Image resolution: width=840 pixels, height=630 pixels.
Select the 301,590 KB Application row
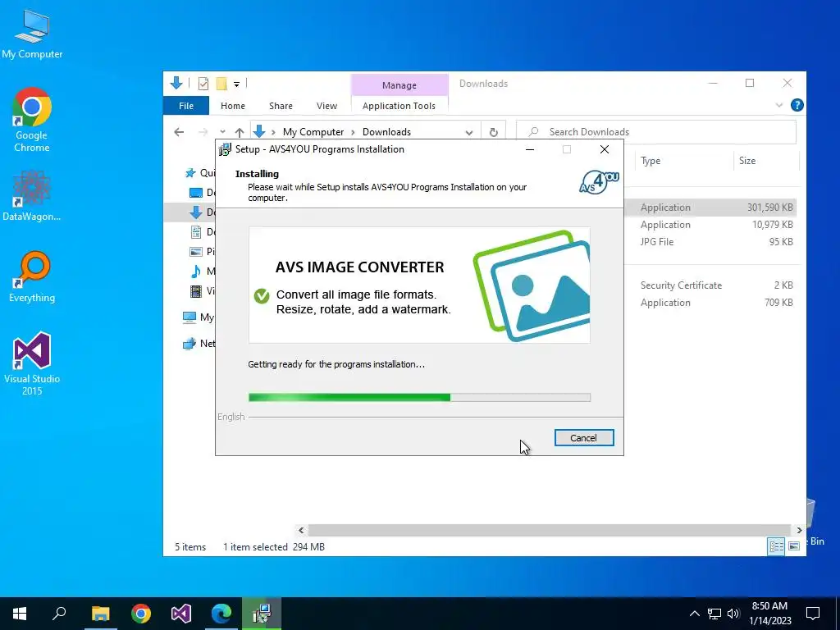[711, 208]
